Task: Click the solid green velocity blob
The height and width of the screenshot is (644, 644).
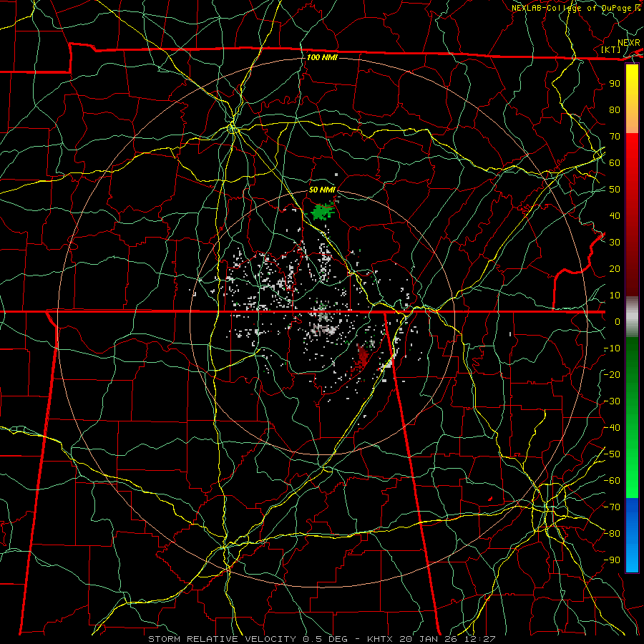Action: 323,212
